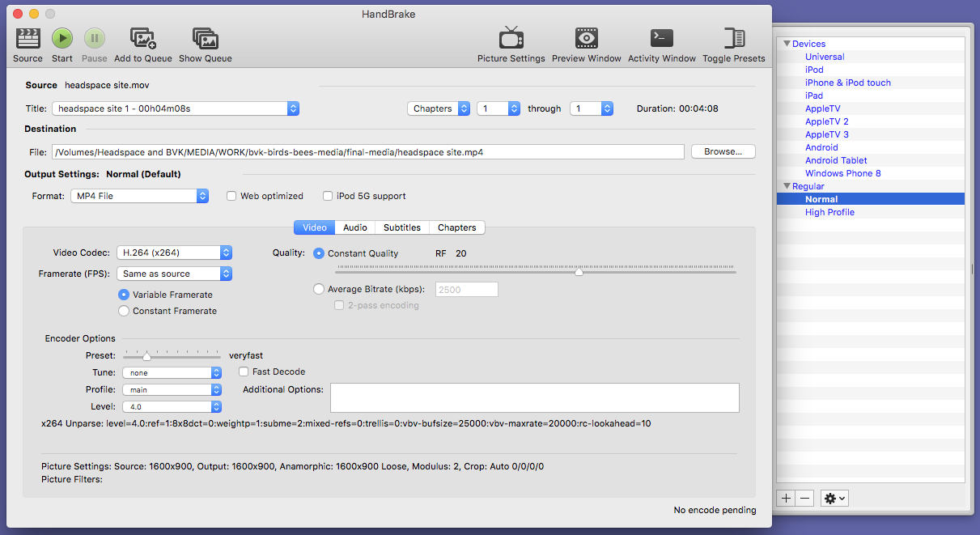
Task: Click the Add to Queue icon
Action: (x=143, y=38)
